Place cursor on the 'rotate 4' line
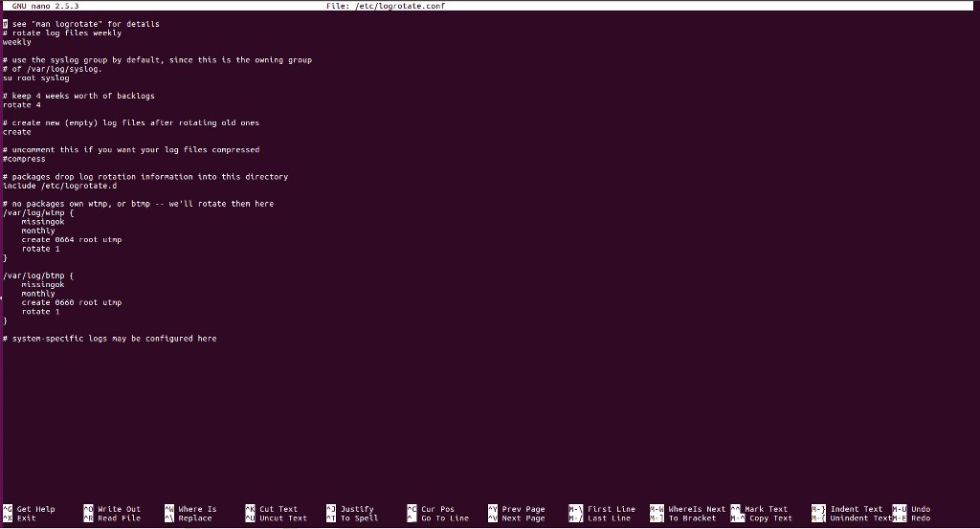The image size is (980, 529). click(21, 105)
